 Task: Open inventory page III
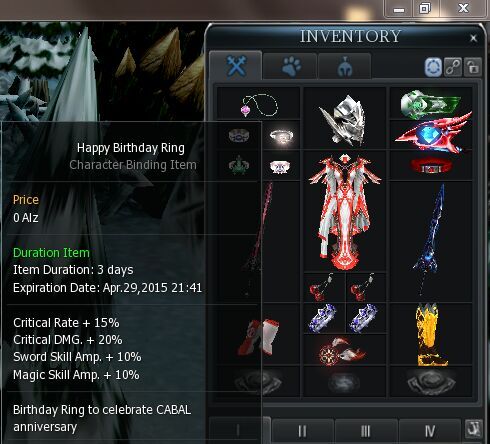tap(366, 431)
